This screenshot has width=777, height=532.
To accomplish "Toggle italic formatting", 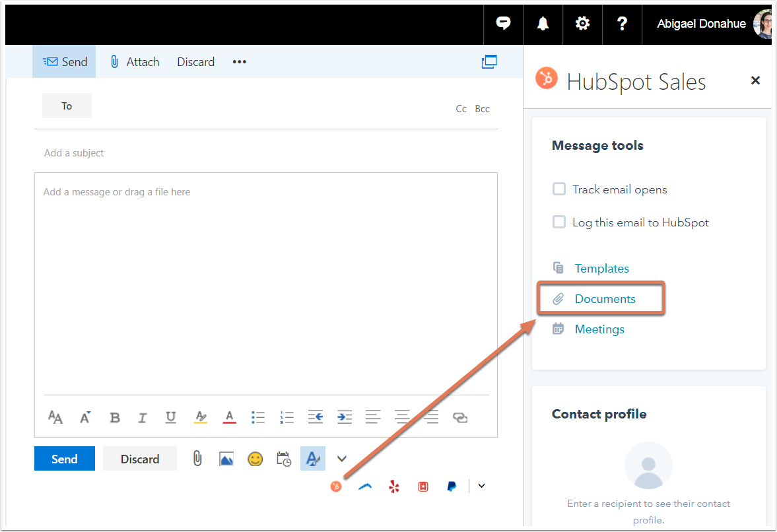I will tap(142, 418).
